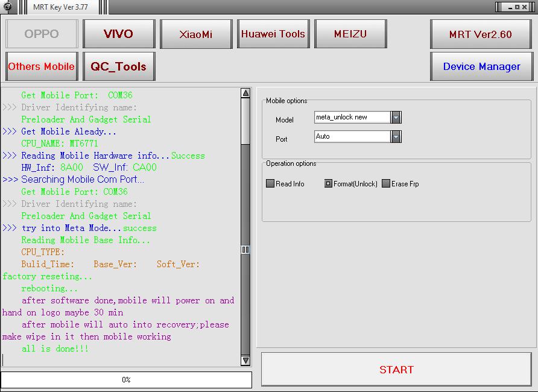Open Device Manager
The image size is (538, 392).
tap(481, 66)
